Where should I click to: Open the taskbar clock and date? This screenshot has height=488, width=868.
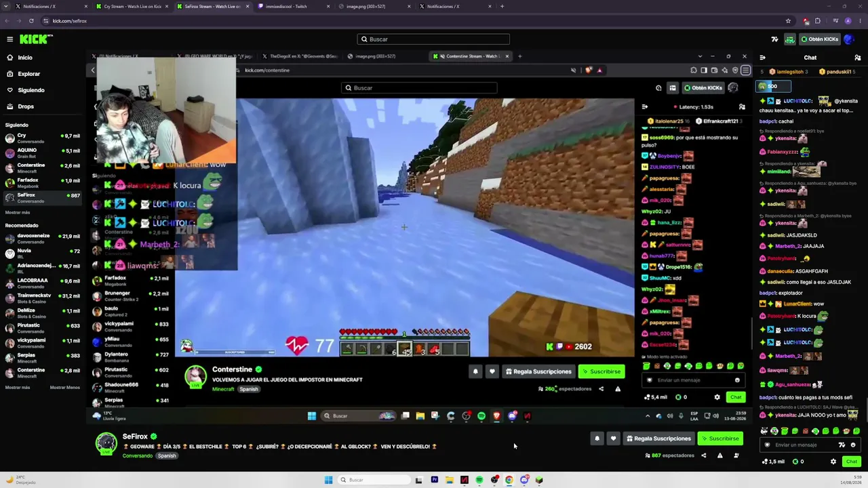852,480
